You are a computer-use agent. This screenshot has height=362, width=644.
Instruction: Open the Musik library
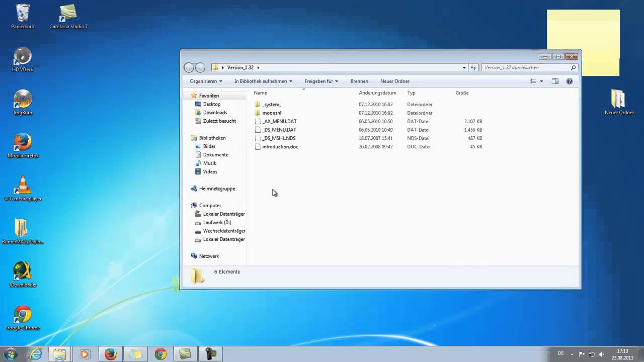(x=210, y=163)
